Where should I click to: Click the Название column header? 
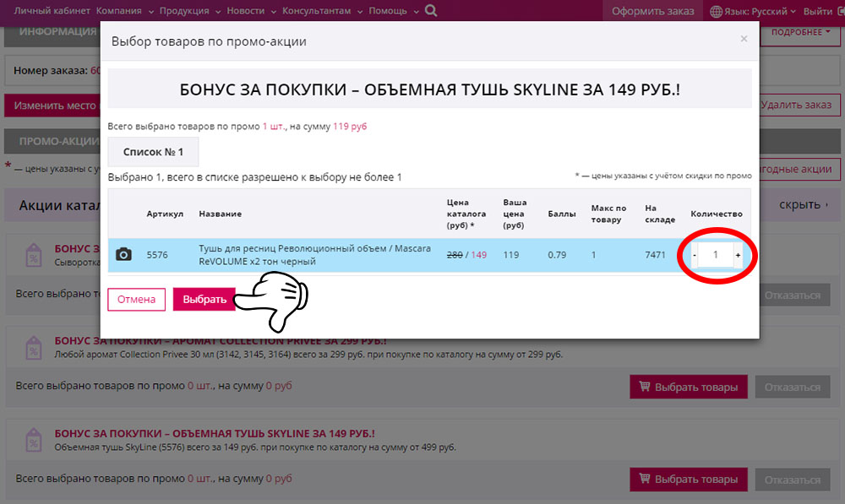(x=220, y=214)
